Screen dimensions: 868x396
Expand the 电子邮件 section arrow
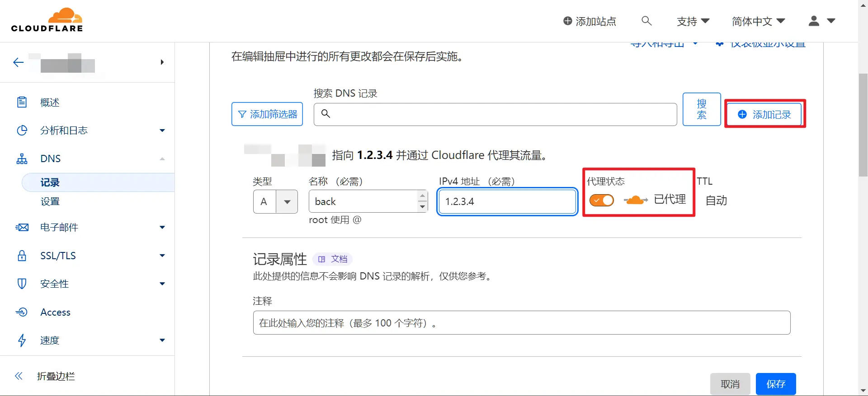coord(162,227)
